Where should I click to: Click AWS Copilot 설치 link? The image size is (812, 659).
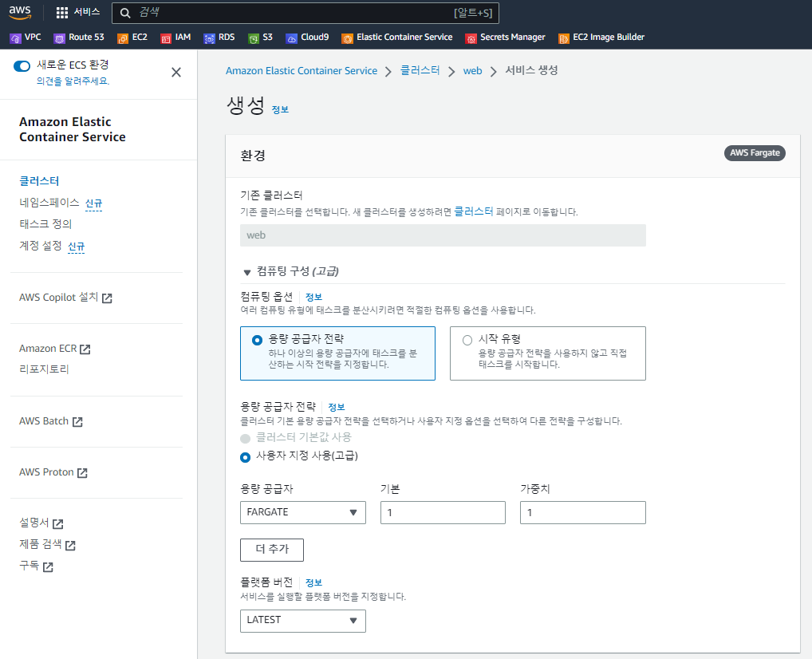(58, 298)
